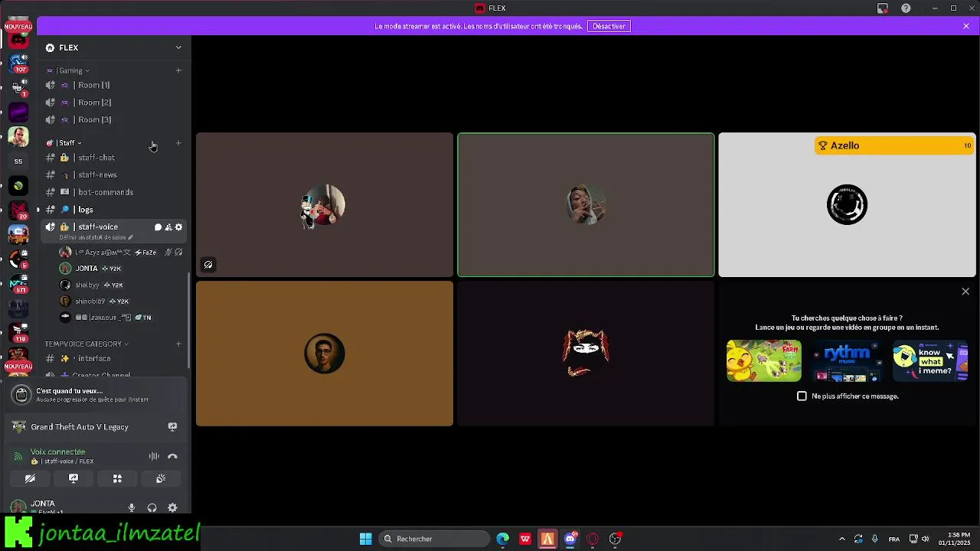Viewport: 980px width, 551px height.
Task: Open user settings gear
Action: point(172,507)
